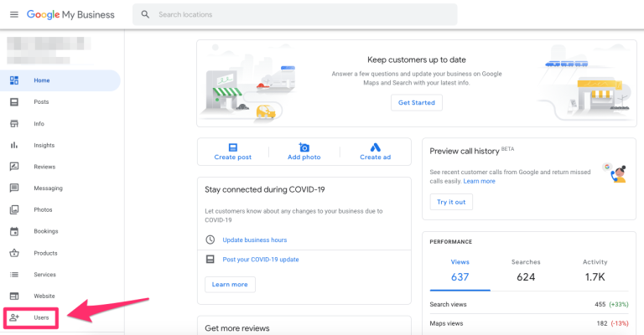
Task: Click the Reviews icon in sidebar
Action: [14, 167]
